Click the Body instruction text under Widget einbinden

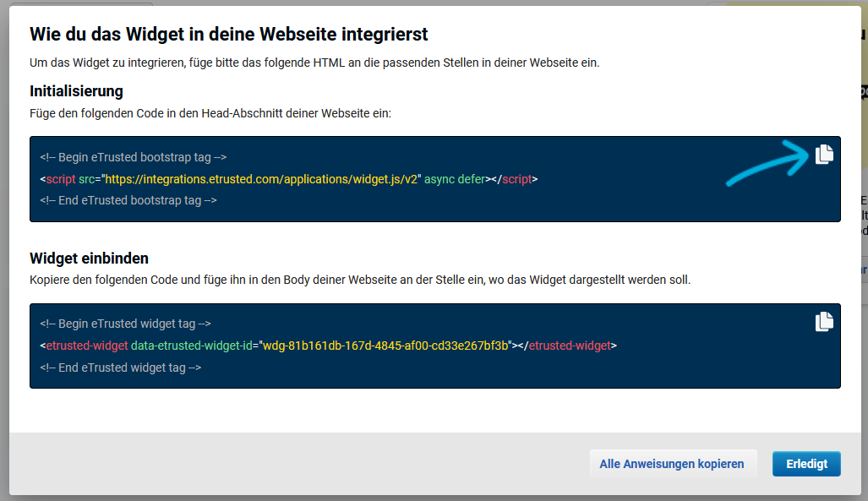(x=360, y=280)
